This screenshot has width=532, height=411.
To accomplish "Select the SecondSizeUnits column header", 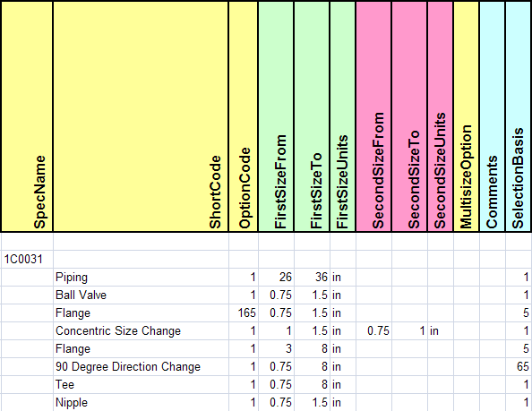I will [441, 116].
